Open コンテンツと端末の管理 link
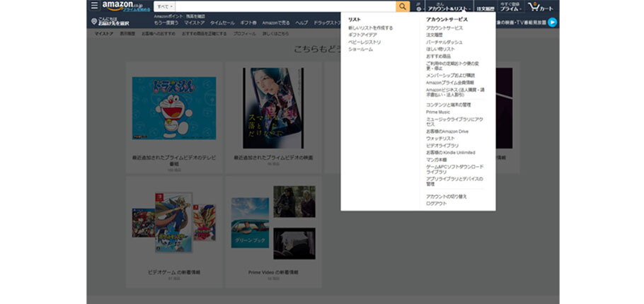Image resolution: width=644 pixels, height=304 pixels. click(x=448, y=105)
